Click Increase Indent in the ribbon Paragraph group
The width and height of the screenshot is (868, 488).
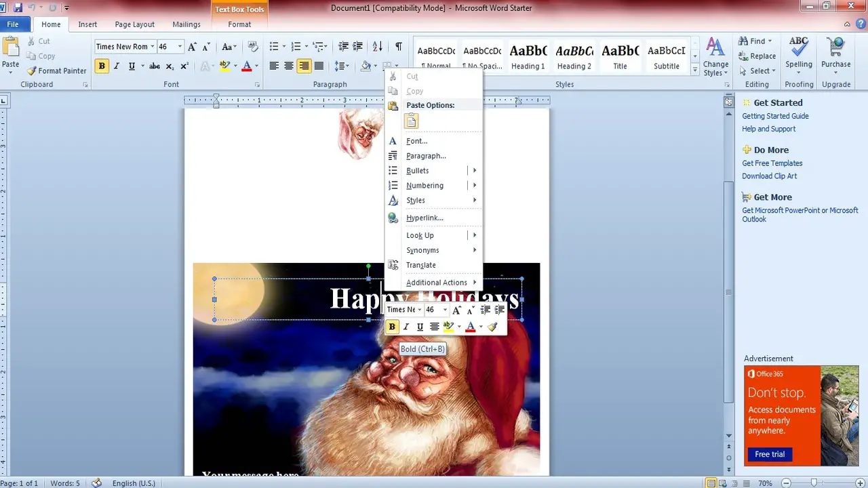coord(358,47)
